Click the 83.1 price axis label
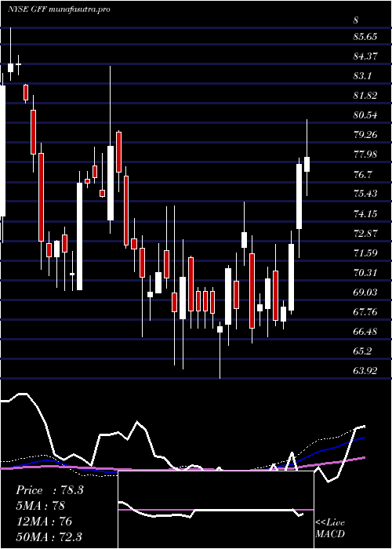The image size is (392, 549). [x=363, y=75]
